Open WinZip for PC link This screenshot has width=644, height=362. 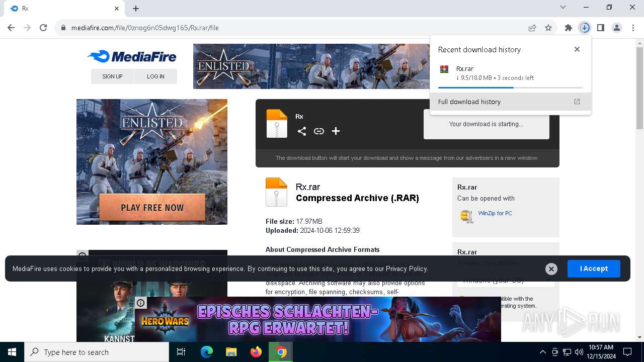click(495, 213)
